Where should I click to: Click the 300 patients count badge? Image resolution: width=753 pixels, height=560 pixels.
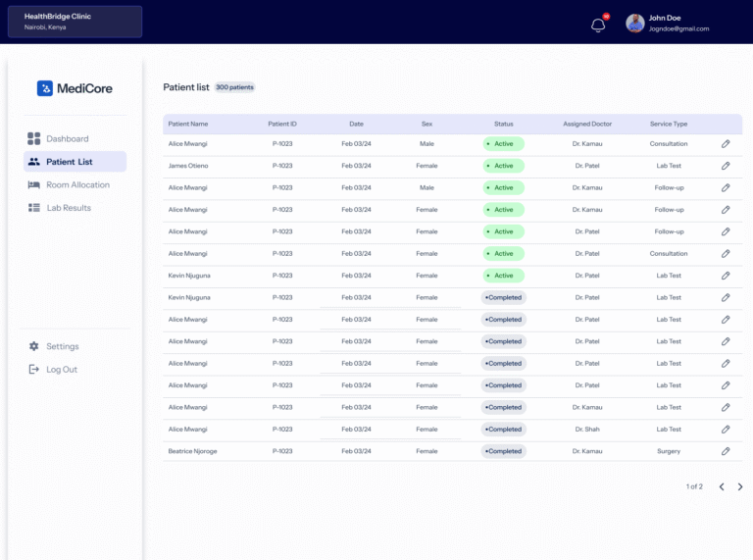pyautogui.click(x=234, y=87)
